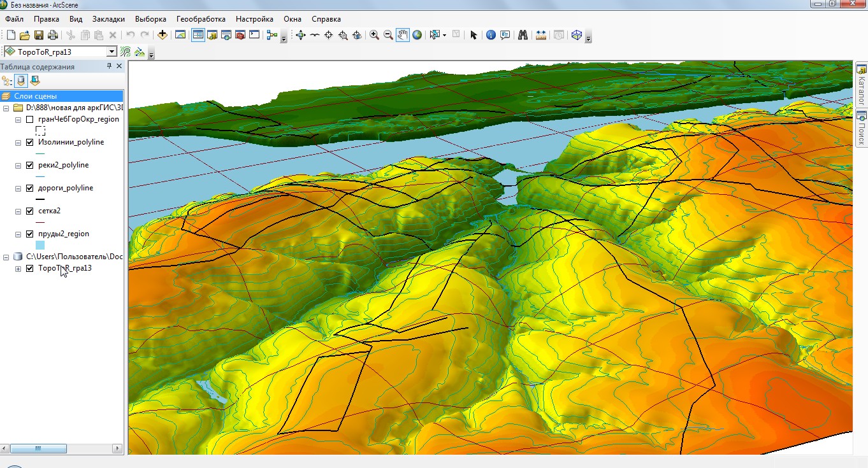Click the пруды2_region light blue symbol swatch
Screen dimensions: 868x468
tap(40, 245)
